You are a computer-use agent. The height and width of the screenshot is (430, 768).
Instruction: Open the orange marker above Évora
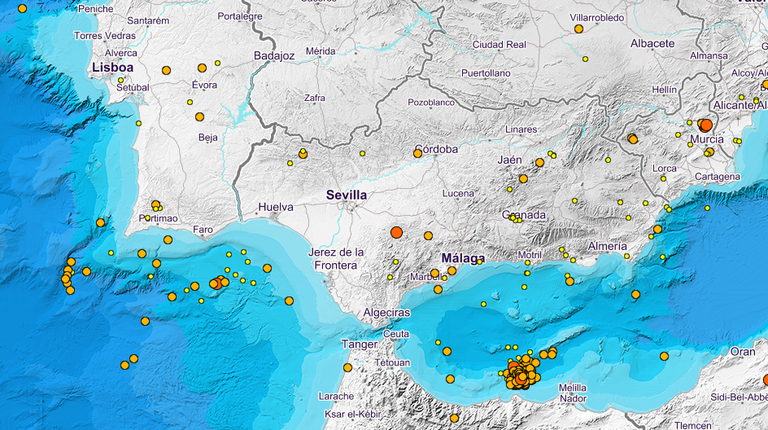point(202,68)
